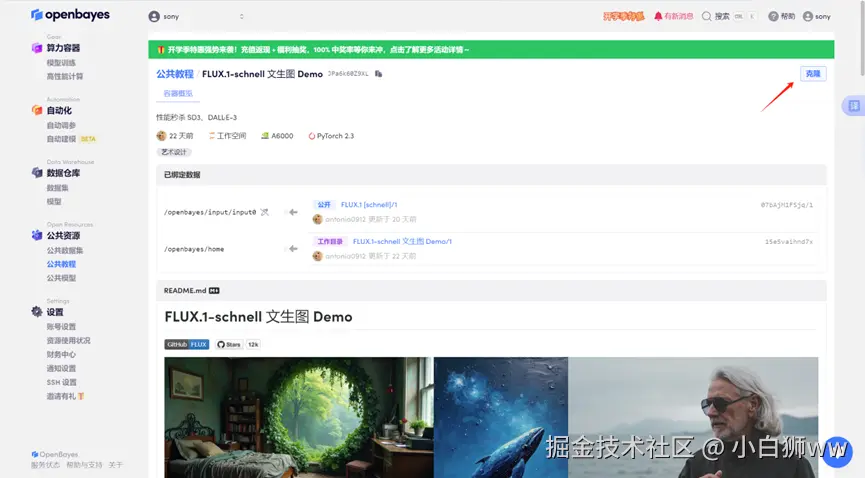Open 公共模型 in the sidebar
This screenshot has height=478, width=865.
61,278
